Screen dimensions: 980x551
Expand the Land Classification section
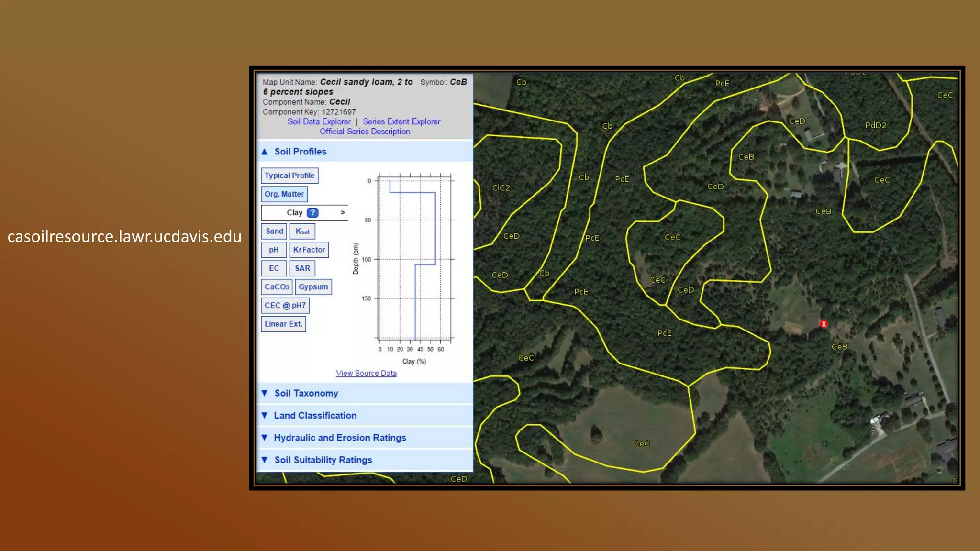tap(315, 415)
